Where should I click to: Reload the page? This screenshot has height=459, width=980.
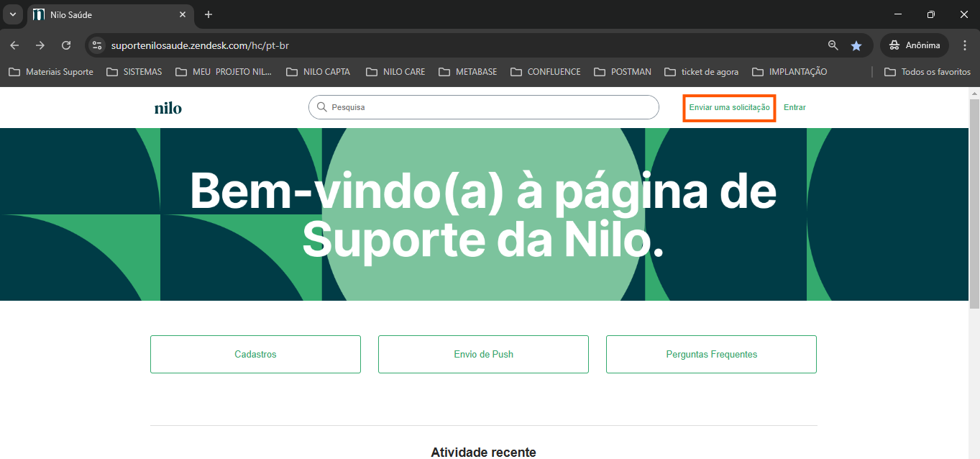tap(66, 45)
